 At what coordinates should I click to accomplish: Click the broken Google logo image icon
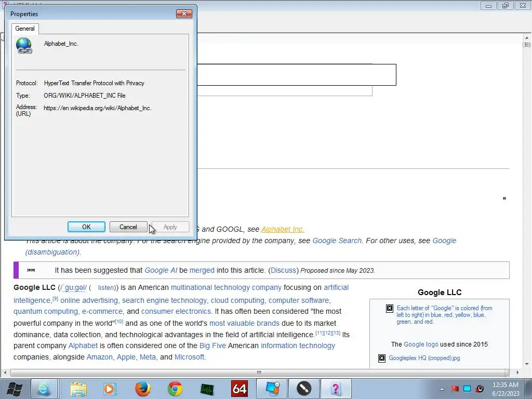[x=390, y=309]
